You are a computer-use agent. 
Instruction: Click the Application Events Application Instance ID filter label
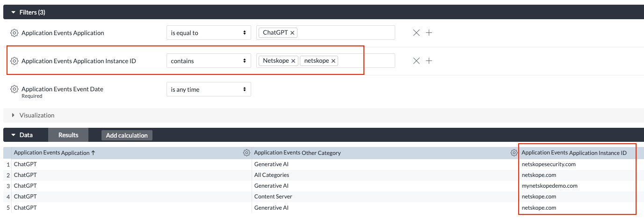click(x=79, y=61)
